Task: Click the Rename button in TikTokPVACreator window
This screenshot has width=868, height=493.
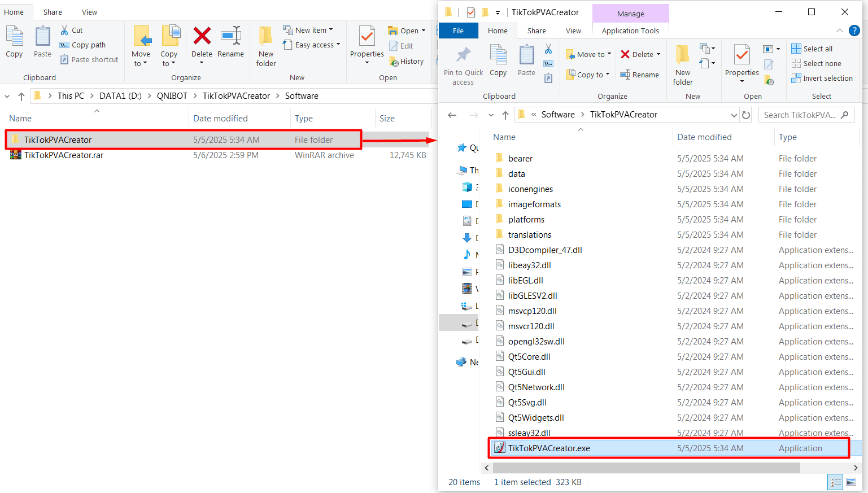Action: click(x=640, y=75)
